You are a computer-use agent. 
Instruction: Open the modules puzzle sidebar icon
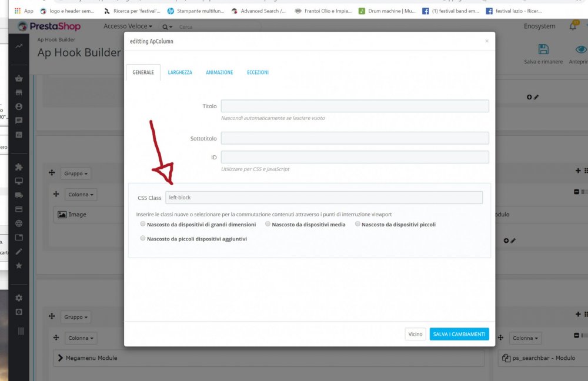[x=19, y=167]
